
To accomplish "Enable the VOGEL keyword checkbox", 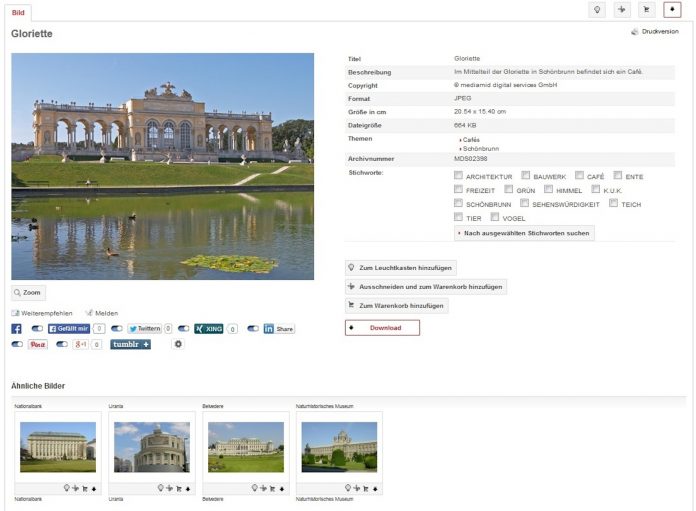I will coord(495,217).
